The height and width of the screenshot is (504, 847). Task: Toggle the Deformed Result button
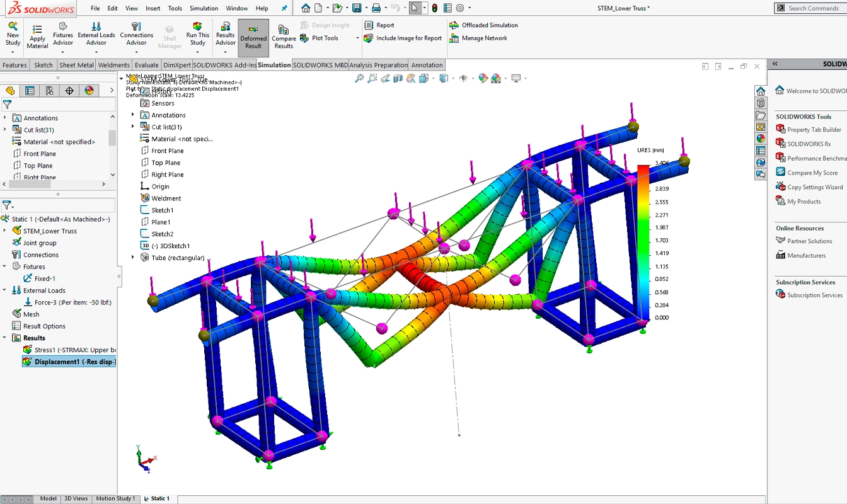pos(253,38)
